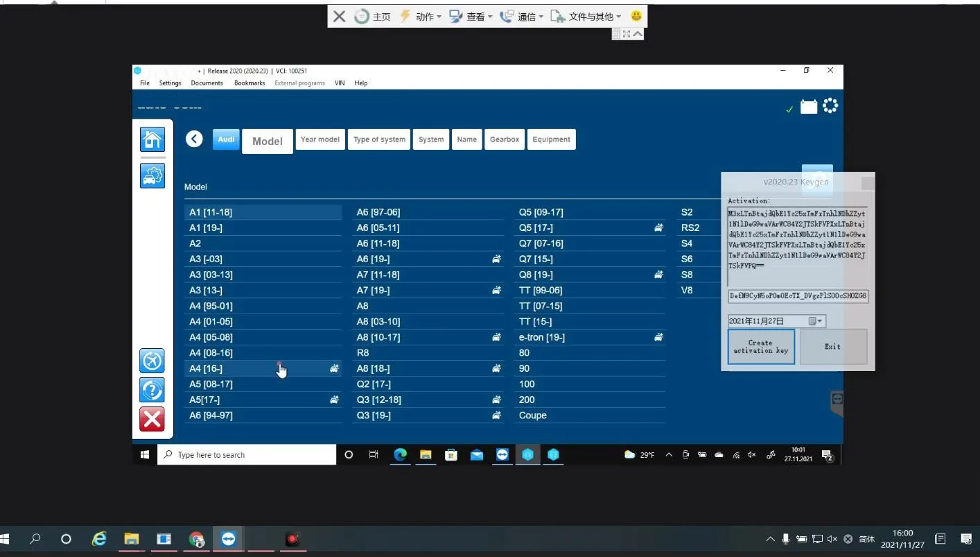Viewport: 980px width, 557px height.
Task: Open notification center on the remote taskbar
Action: click(x=827, y=455)
